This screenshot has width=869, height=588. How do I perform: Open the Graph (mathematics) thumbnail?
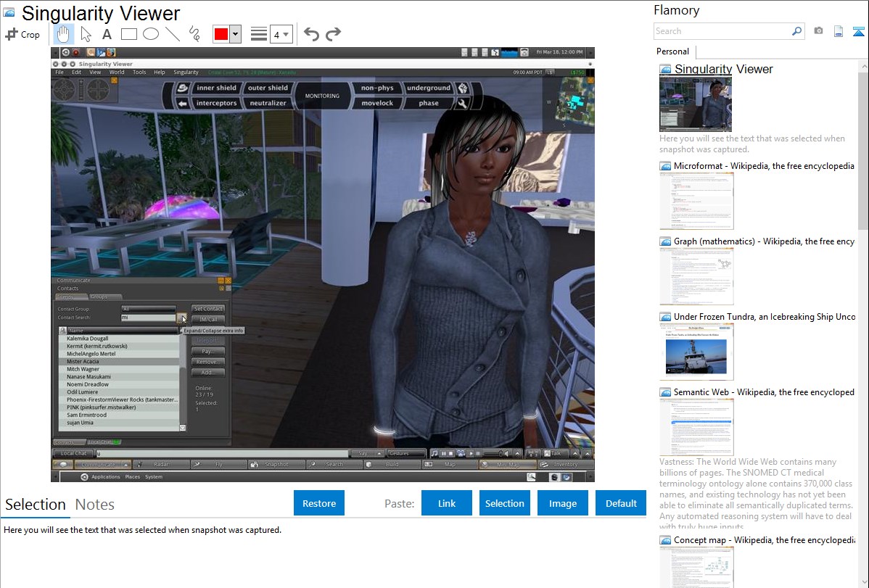tap(696, 276)
